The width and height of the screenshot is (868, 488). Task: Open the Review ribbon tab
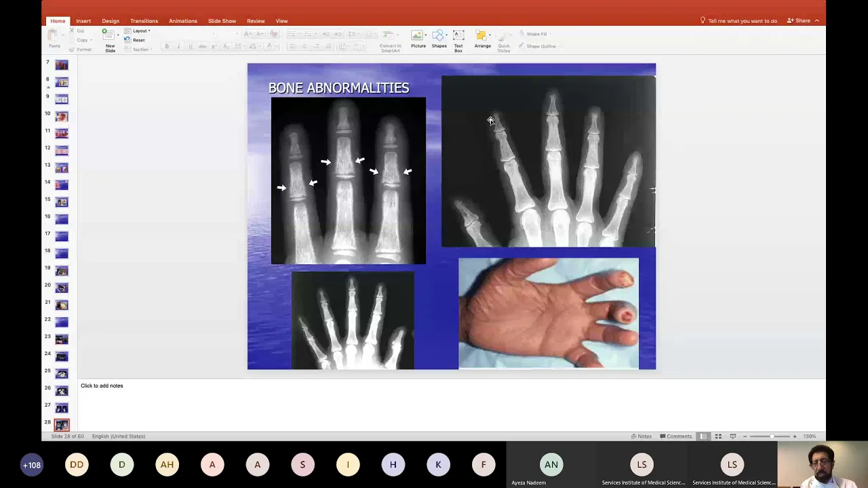pos(256,21)
